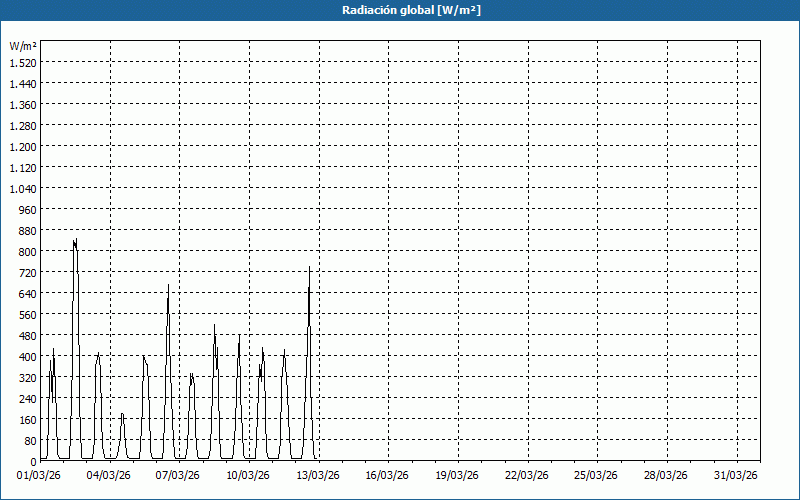The height and width of the screenshot is (500, 800).
Task: Select the 22/03/26 date label
Action: point(528,475)
